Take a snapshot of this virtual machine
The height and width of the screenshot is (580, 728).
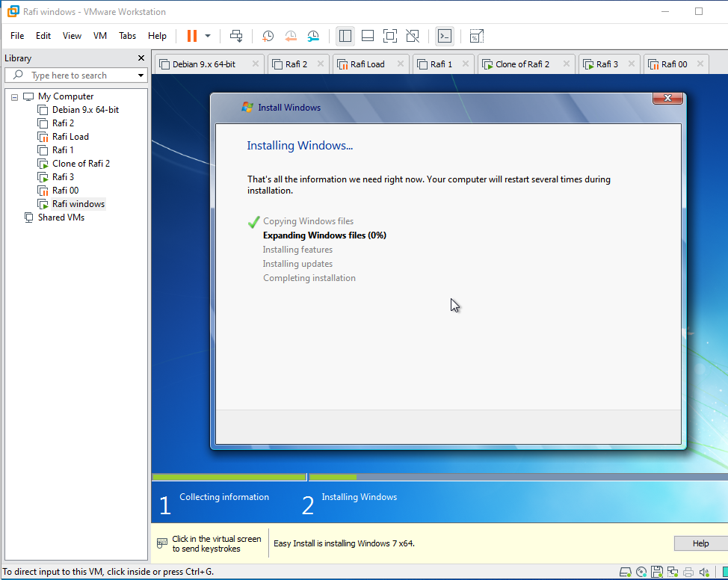[268, 36]
